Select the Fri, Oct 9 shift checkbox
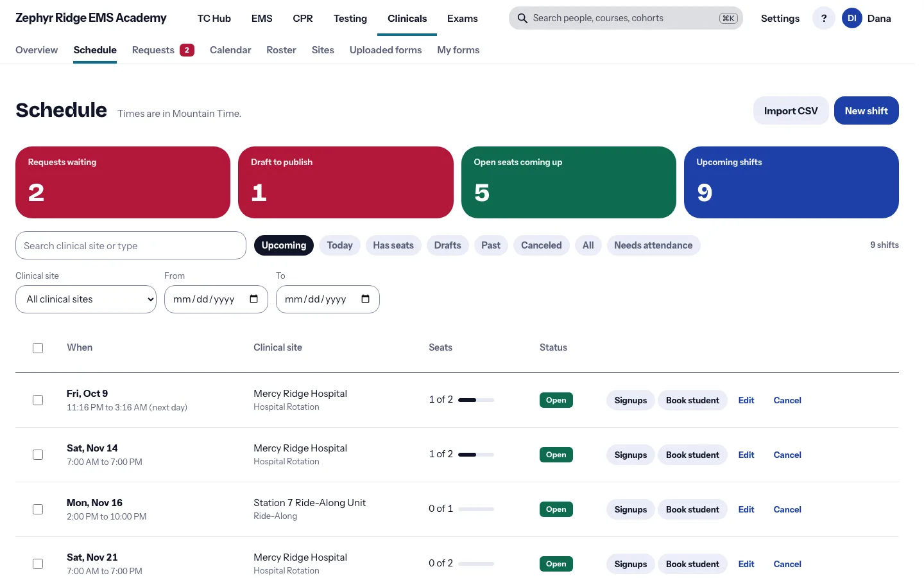 38,400
